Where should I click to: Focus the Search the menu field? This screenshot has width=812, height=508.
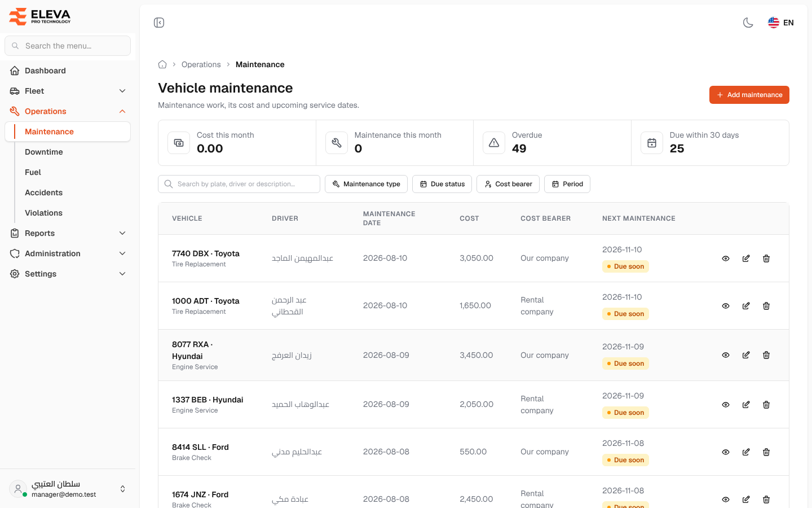68,46
